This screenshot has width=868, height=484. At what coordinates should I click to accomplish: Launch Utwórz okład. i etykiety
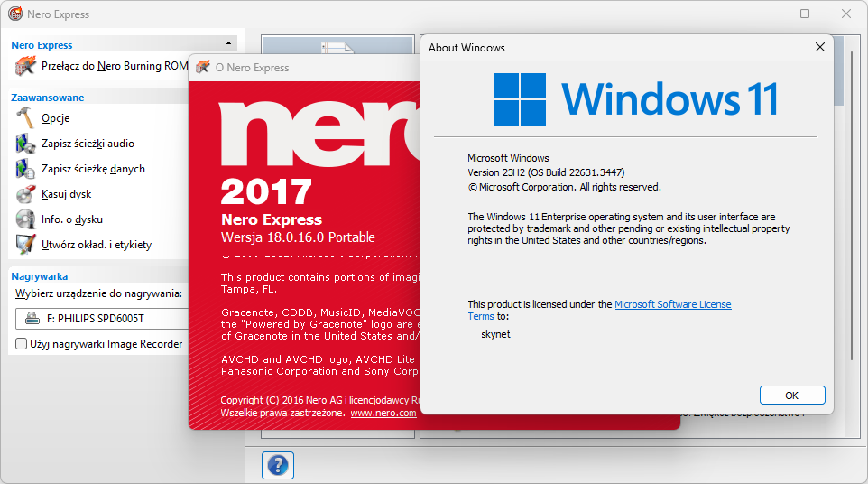coord(97,245)
